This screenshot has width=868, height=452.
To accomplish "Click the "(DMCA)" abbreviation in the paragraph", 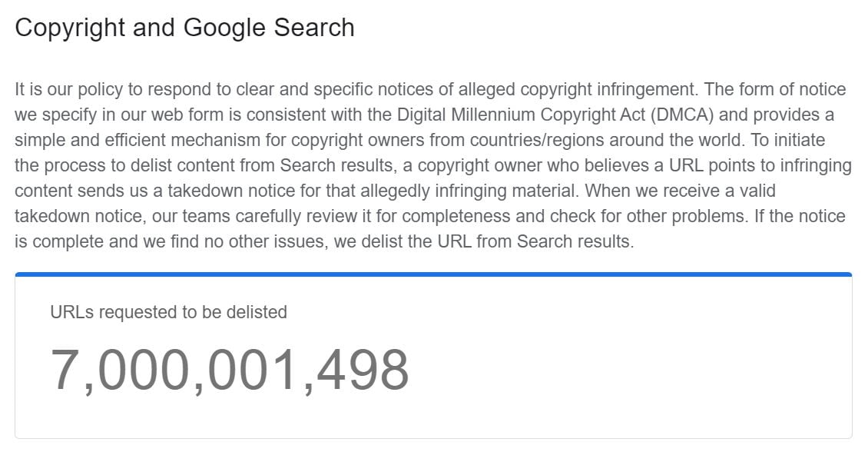I will click(682, 115).
